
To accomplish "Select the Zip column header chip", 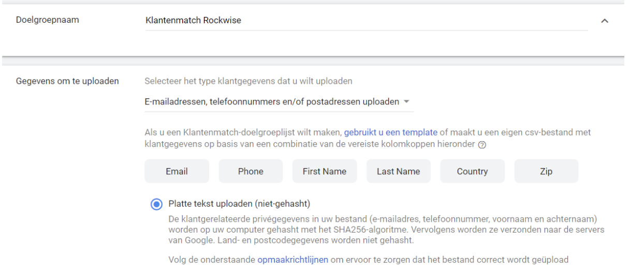I will tap(546, 171).
